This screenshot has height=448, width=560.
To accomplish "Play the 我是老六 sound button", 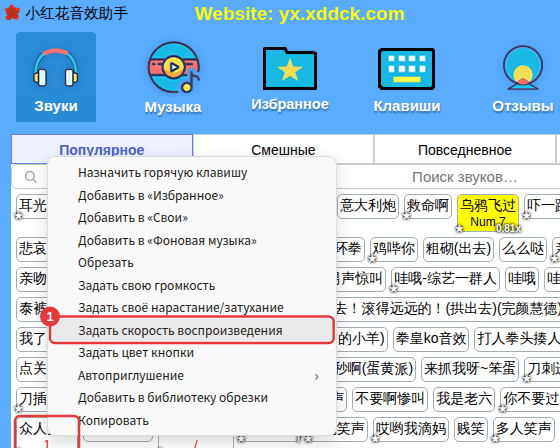I will point(464,399).
